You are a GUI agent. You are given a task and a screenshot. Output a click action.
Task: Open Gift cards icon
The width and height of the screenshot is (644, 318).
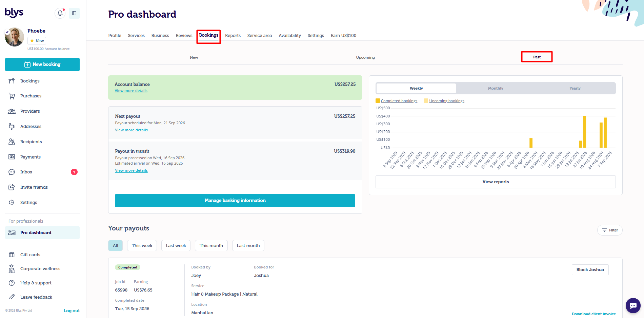pos(12,255)
